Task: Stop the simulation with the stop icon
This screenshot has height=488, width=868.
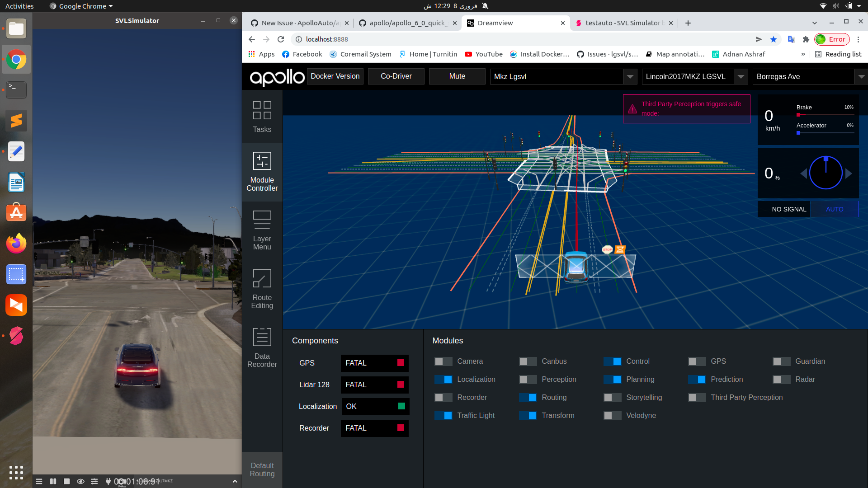Action: 66,481
